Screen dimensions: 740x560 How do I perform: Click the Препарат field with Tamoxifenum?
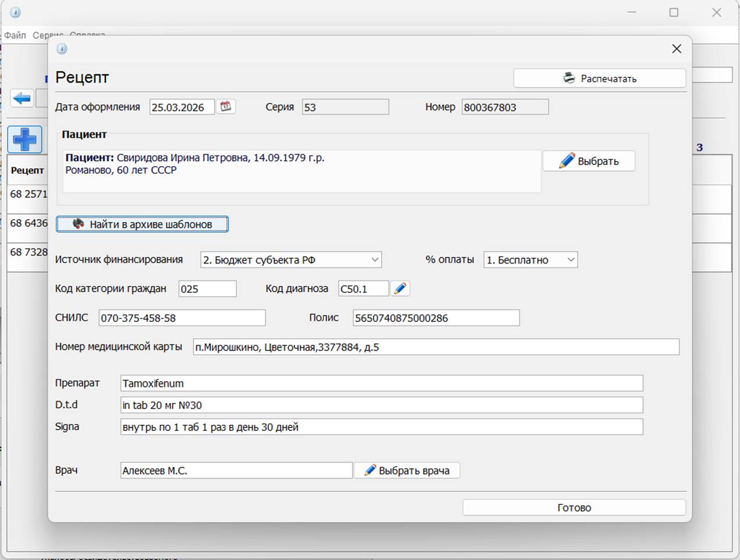pos(381,383)
